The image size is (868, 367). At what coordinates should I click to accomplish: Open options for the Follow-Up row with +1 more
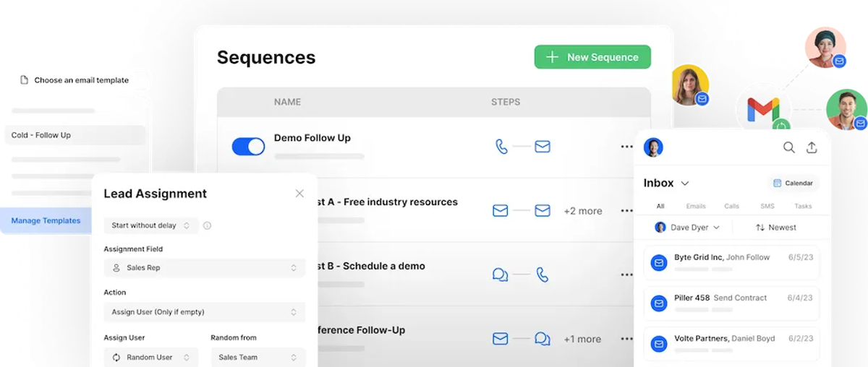click(626, 339)
